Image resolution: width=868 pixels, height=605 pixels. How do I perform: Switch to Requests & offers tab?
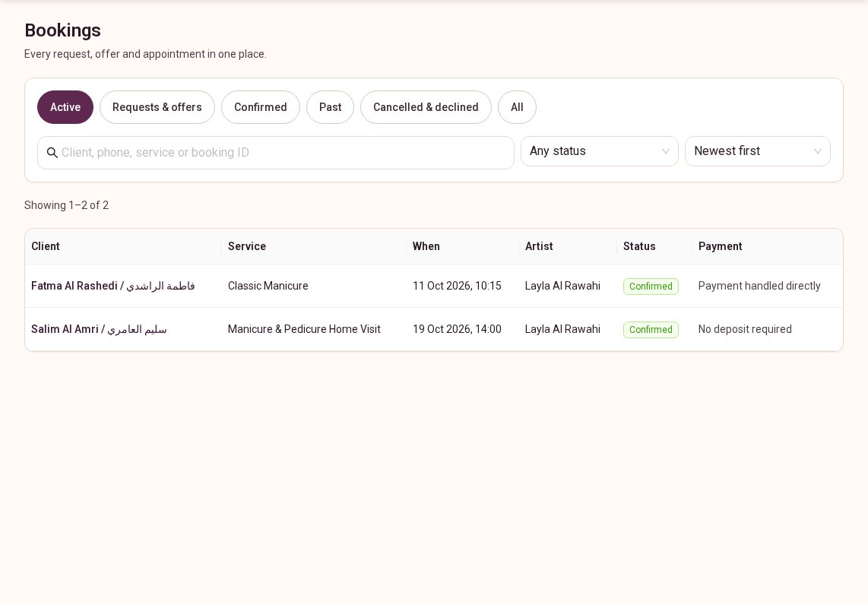click(157, 107)
